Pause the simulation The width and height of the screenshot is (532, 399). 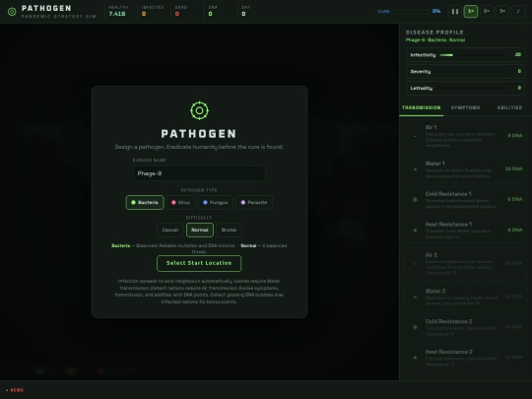click(x=455, y=12)
